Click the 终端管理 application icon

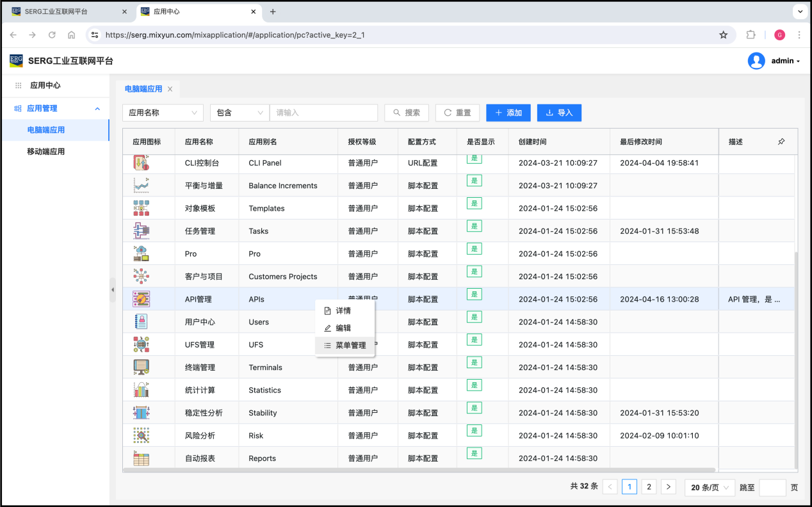point(141,367)
